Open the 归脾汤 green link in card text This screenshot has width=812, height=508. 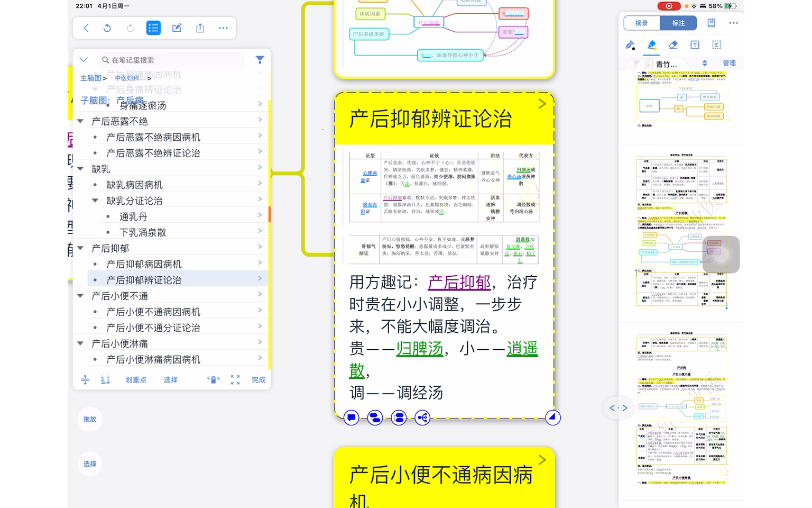tap(420, 348)
